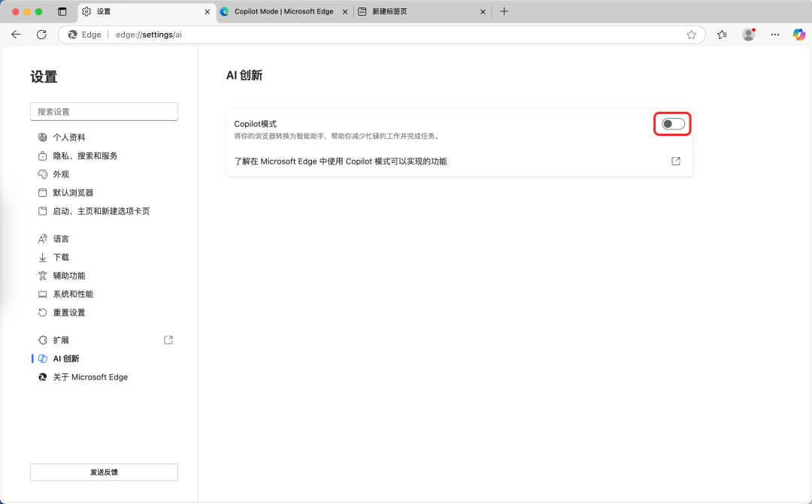Switch to the Copilot Mode | Microsoft Edge tab
Image resolution: width=812 pixels, height=504 pixels.
click(283, 11)
